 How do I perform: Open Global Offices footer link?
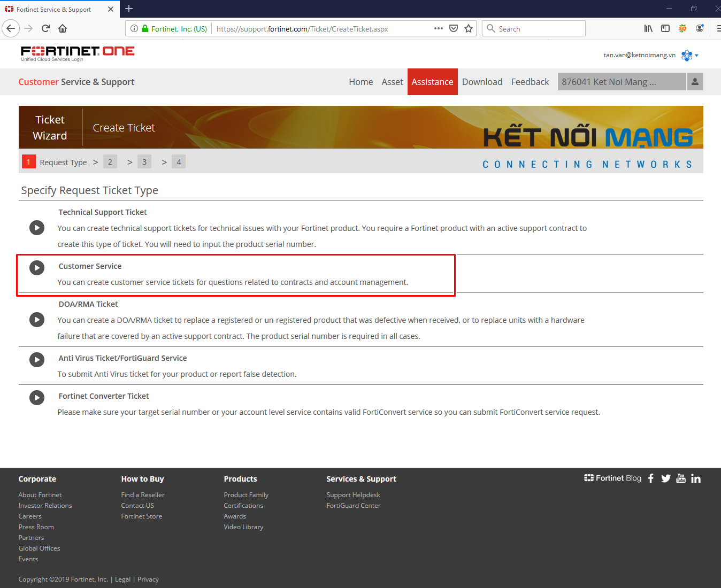pos(39,548)
